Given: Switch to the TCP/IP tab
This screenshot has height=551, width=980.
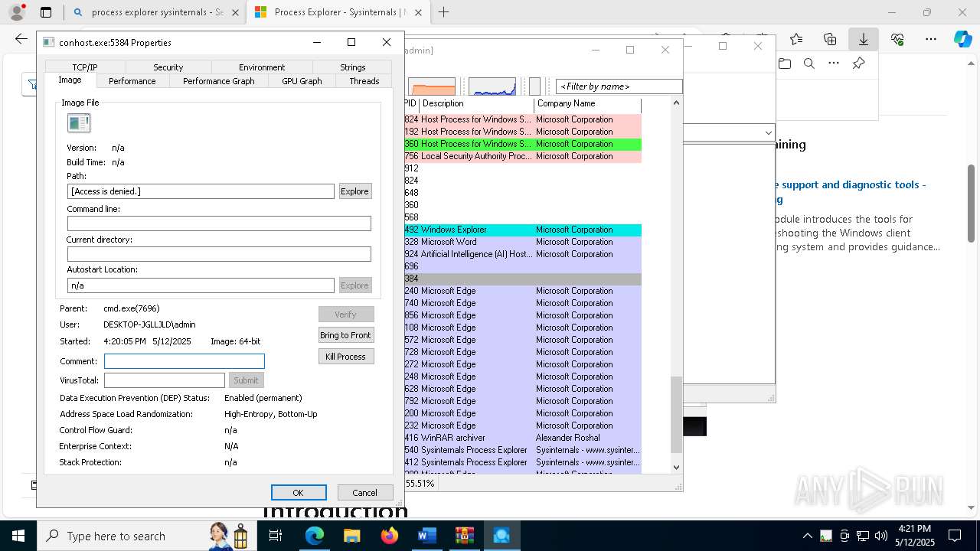Looking at the screenshot, I should (85, 67).
